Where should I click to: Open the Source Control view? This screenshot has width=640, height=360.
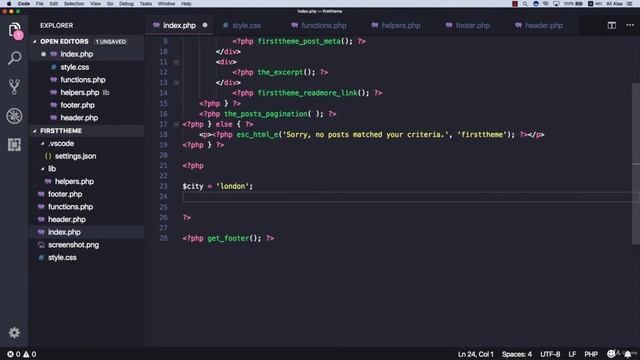coord(15,87)
